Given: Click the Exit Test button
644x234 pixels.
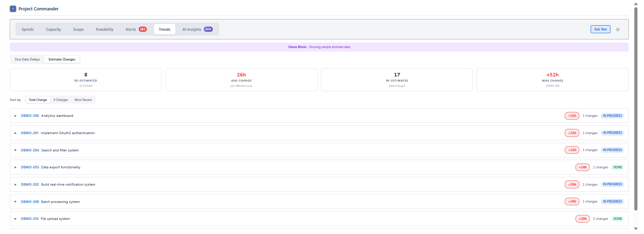Looking at the screenshot, I should click(x=600, y=29).
